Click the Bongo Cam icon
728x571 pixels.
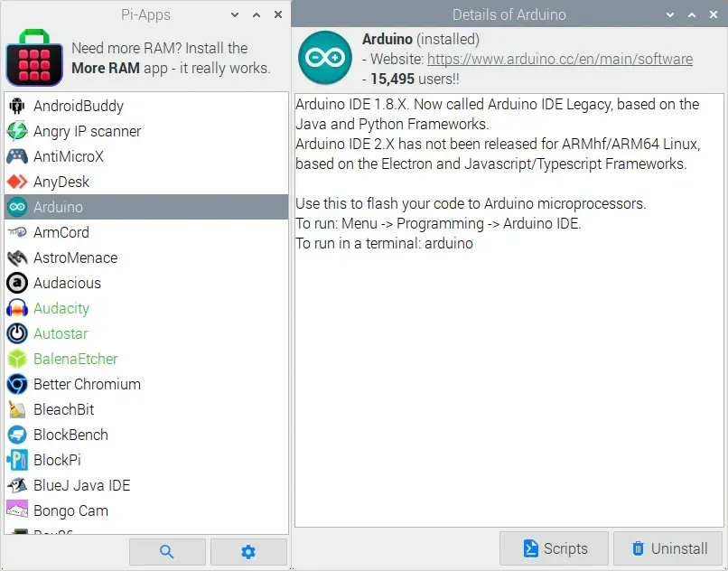click(x=17, y=510)
